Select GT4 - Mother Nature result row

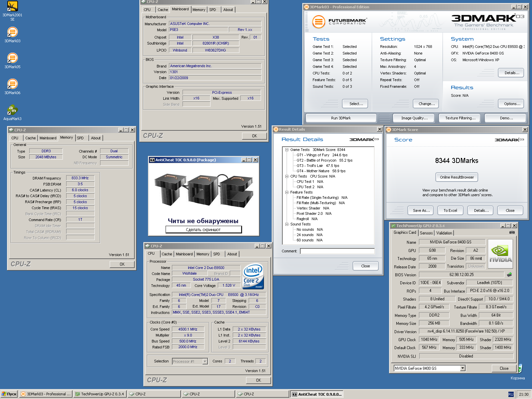click(x=321, y=171)
